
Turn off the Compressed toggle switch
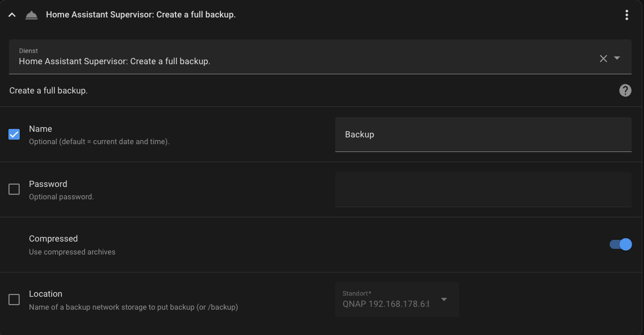[620, 244]
